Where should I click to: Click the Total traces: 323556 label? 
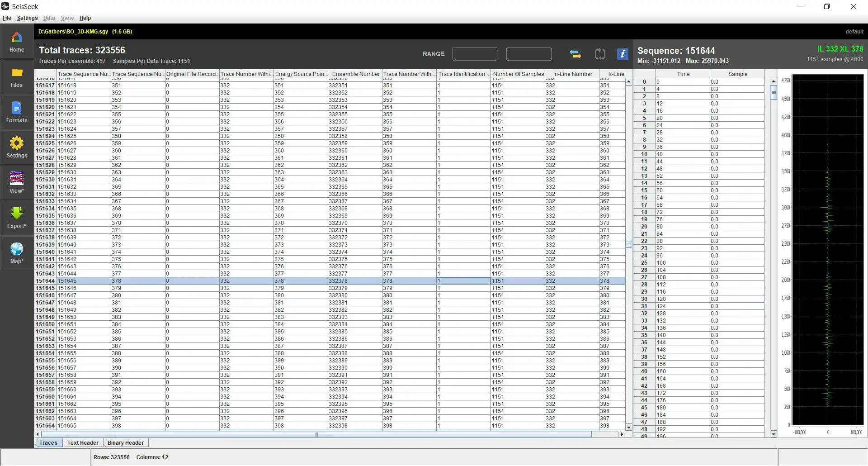(82, 50)
